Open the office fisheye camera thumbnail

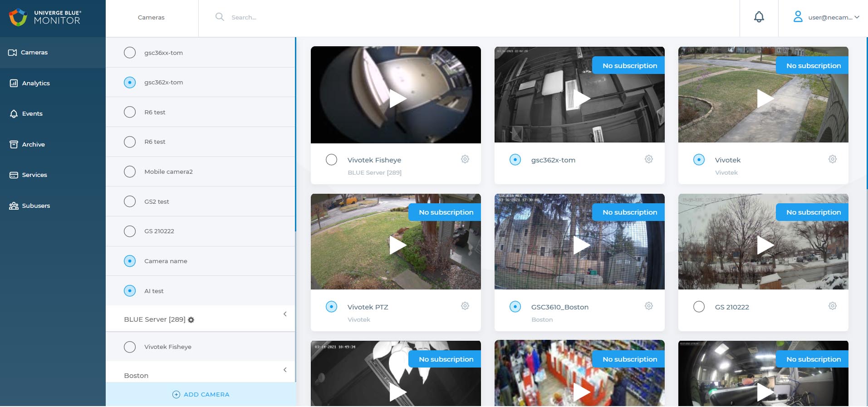click(763, 373)
